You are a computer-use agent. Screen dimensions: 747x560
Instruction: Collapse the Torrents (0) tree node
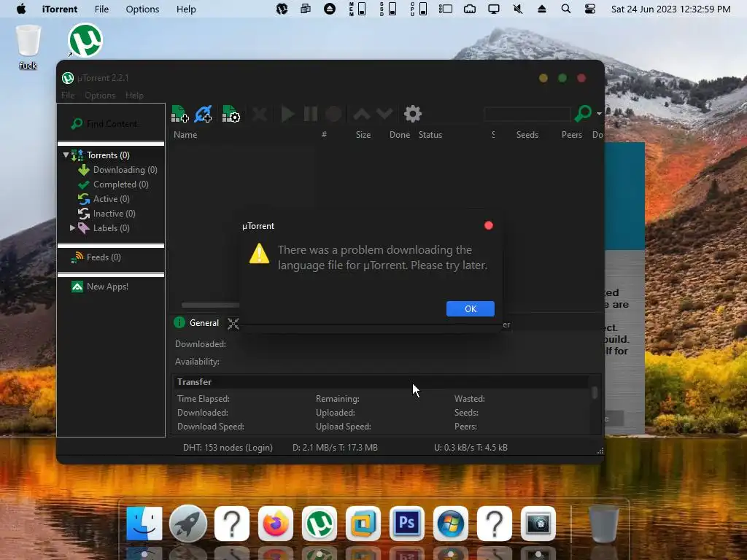point(66,155)
